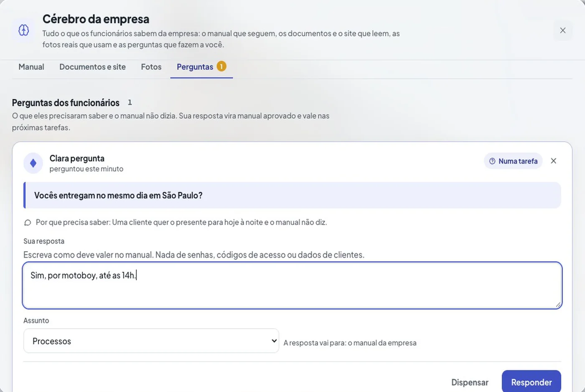585x392 pixels.
Task: Click the orange badge on Perguntas tab
Action: [221, 66]
